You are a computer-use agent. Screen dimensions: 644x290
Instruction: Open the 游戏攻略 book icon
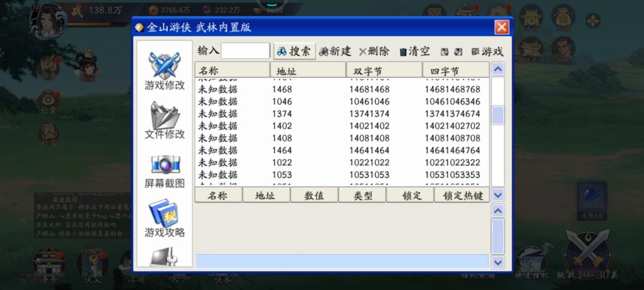pyautogui.click(x=165, y=219)
